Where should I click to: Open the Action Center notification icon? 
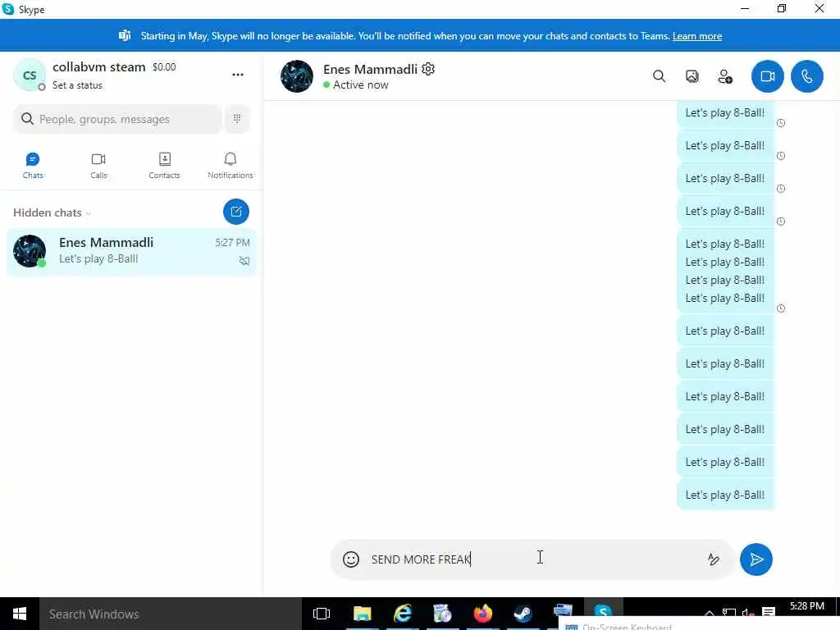click(769, 612)
